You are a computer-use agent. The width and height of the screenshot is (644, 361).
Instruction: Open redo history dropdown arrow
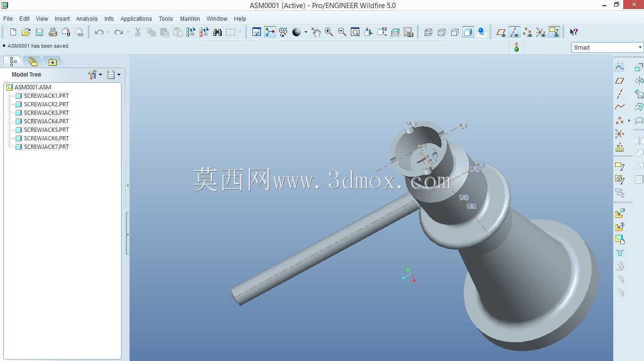pos(128,32)
